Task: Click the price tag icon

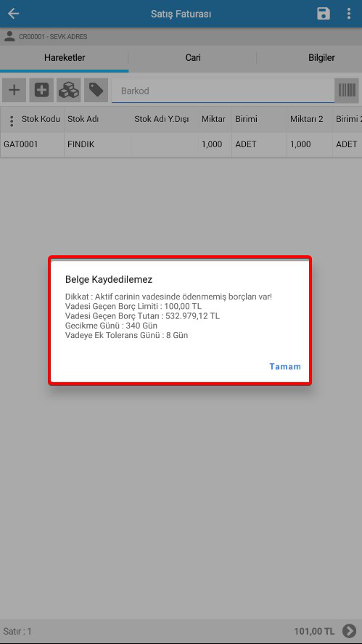Action: click(96, 90)
